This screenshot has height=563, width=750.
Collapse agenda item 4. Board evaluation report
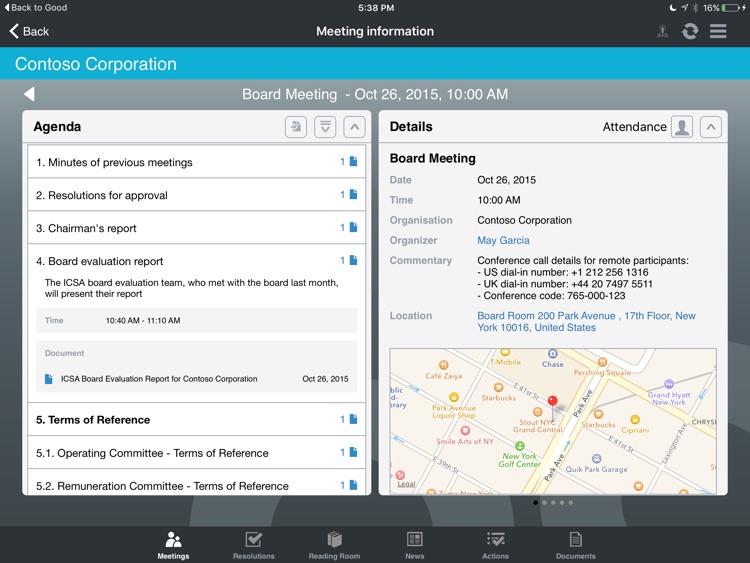197,261
